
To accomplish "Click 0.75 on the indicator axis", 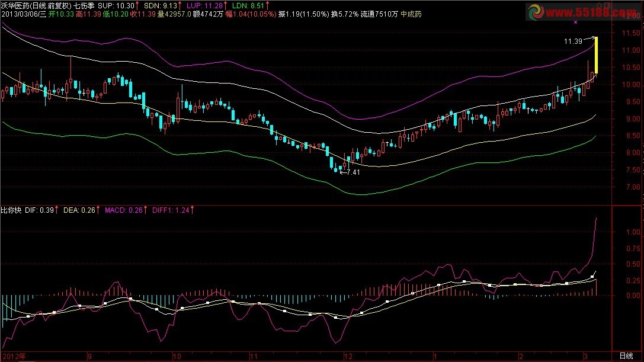I will tap(633, 249).
